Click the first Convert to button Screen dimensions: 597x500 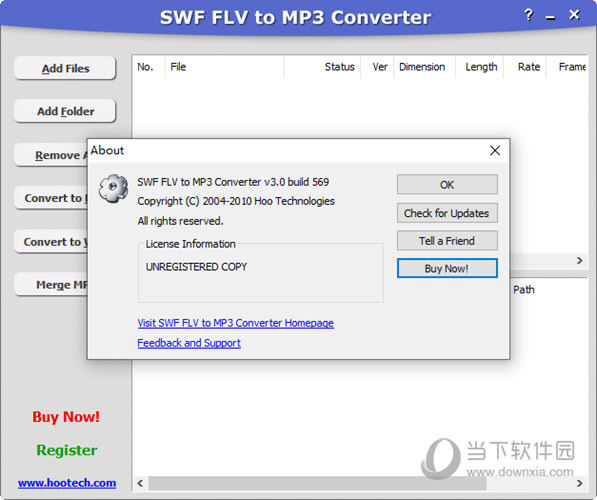tap(51, 198)
